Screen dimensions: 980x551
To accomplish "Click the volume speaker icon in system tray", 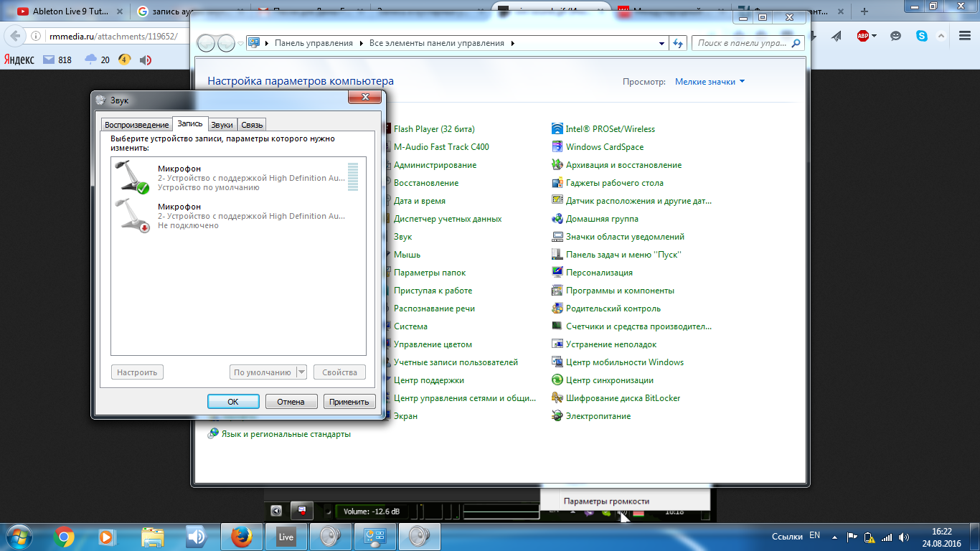I will [905, 537].
